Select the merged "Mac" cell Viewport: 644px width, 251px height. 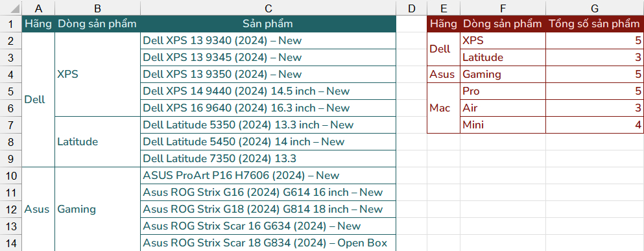444,108
